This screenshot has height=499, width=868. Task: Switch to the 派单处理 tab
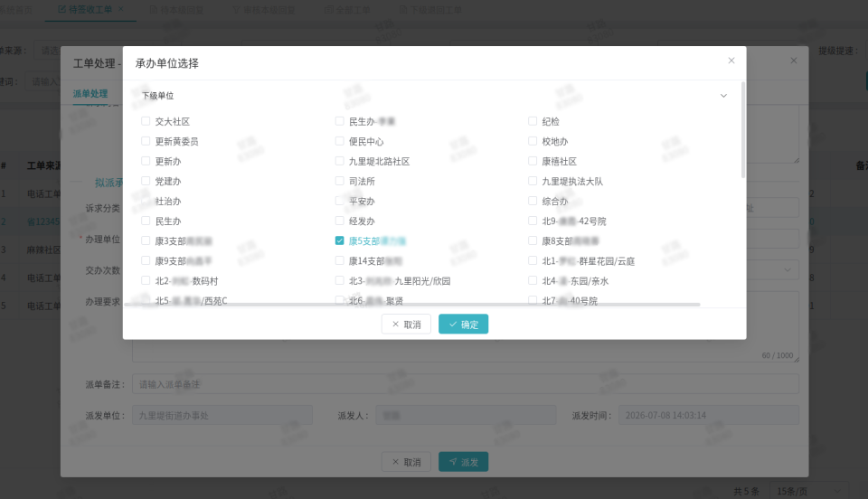click(90, 93)
